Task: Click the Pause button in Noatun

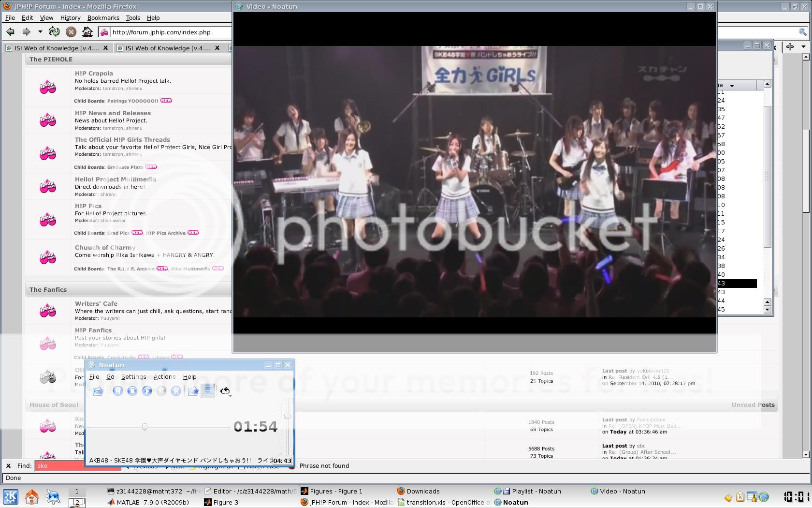Action: 161,391
